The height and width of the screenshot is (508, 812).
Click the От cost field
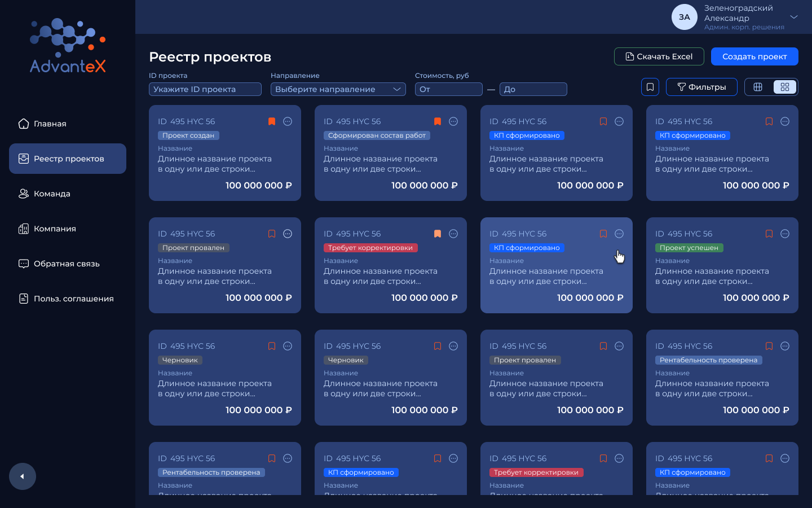point(449,89)
